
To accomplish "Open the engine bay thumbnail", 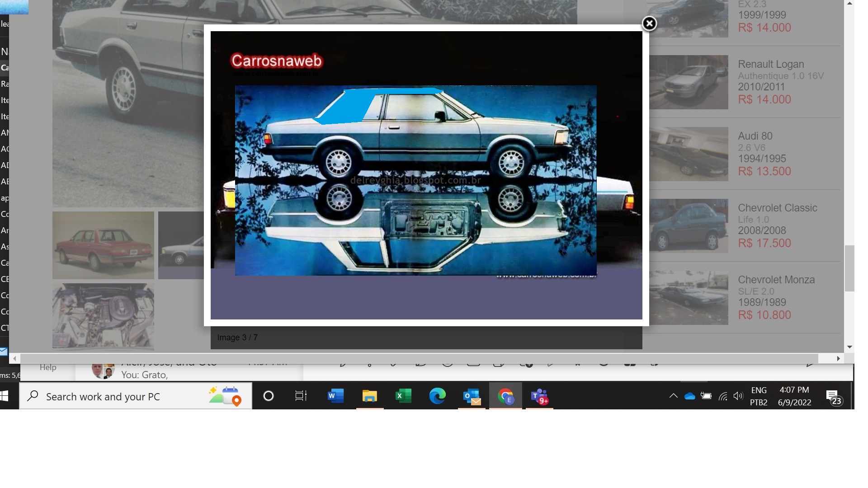I will pyautogui.click(x=103, y=316).
